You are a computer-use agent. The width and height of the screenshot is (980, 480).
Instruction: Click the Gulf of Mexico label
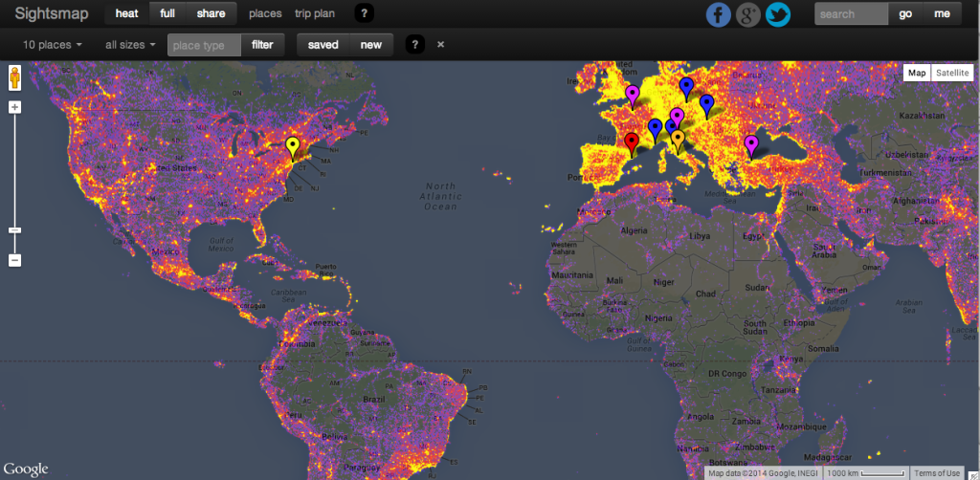(x=221, y=245)
